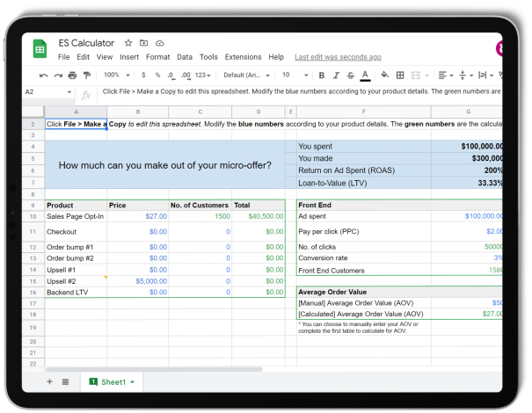The height and width of the screenshot is (413, 532).
Task: Open vertical align dropdown
Action: point(466,76)
